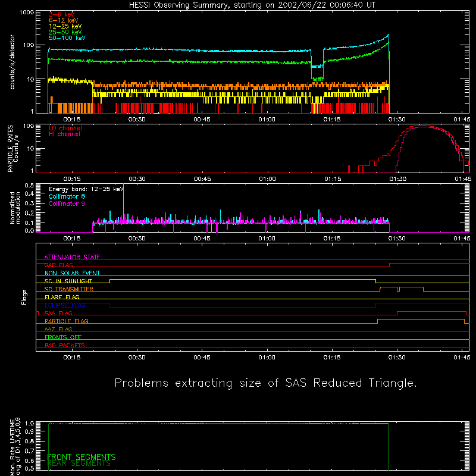Click the SC TRANSMITTER flag label
Screen dimensions: 476x476
pos(69,289)
